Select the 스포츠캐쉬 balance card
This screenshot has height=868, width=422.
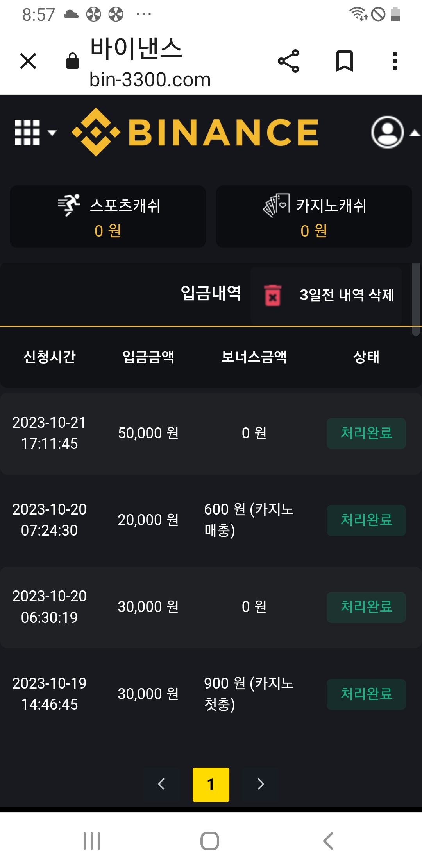click(108, 217)
